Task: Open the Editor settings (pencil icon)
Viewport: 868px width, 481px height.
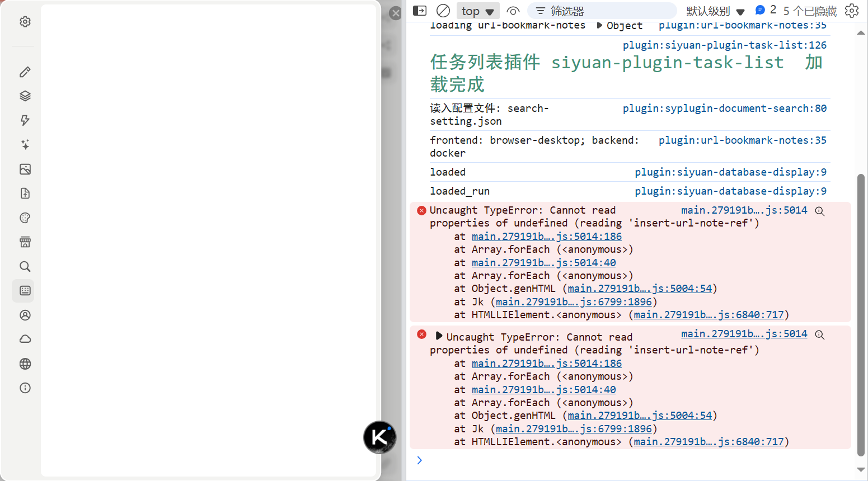Action: (x=25, y=72)
